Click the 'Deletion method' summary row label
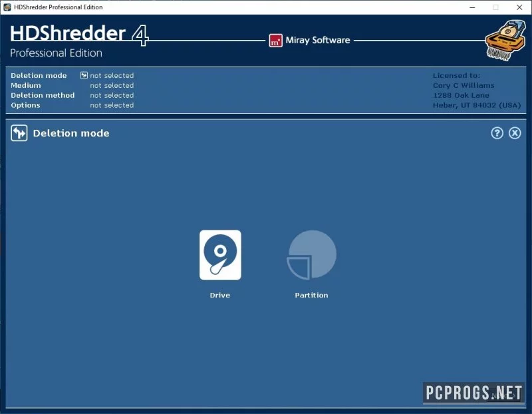This screenshot has width=532, height=414. click(43, 95)
